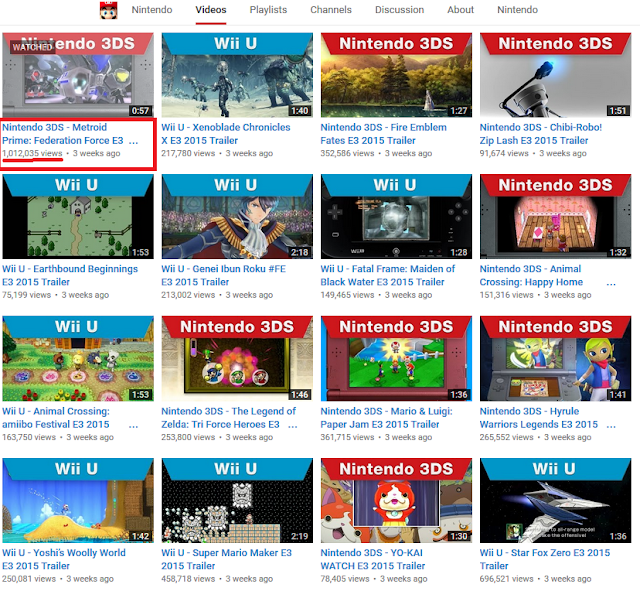Click the Mario channel avatar icon
Viewport: 640px width, 591px height.
pos(109,10)
